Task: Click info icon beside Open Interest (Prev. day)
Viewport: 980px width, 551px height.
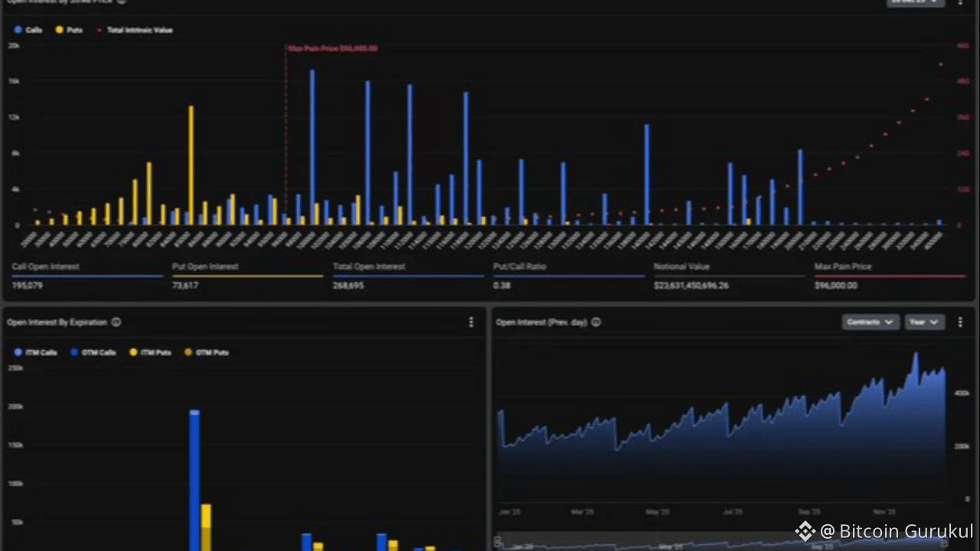Action: 596,322
